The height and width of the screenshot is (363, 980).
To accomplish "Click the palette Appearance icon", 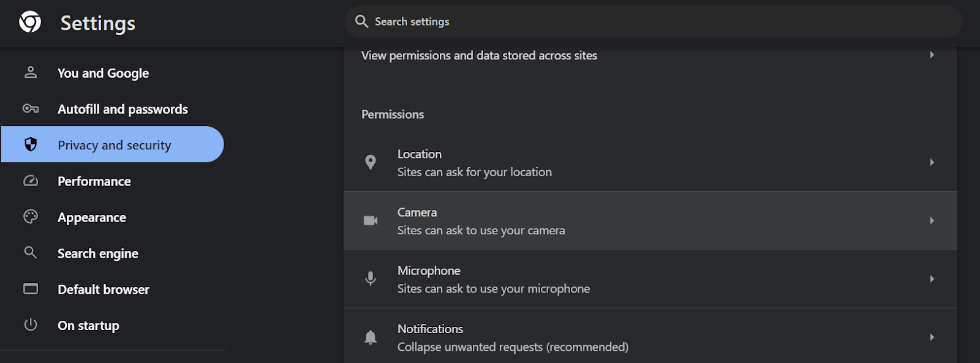I will point(31,217).
